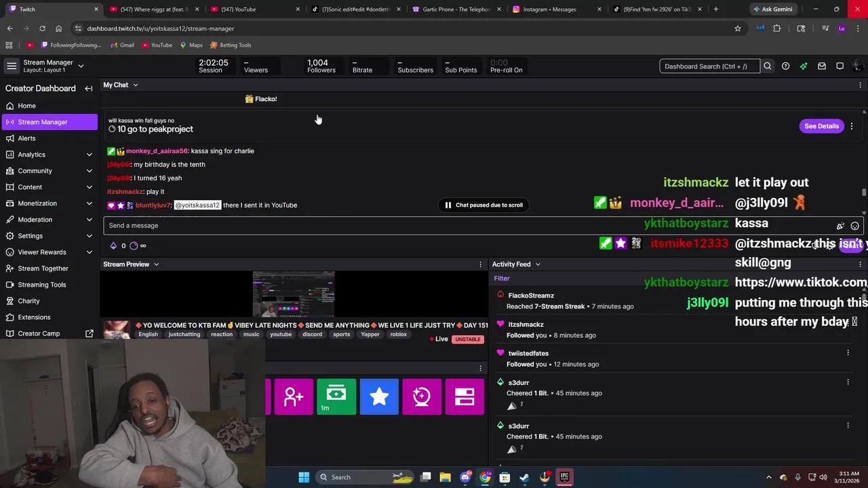The image size is (868, 488).
Task: Select Stream Manager in sidebar
Action: [49, 122]
